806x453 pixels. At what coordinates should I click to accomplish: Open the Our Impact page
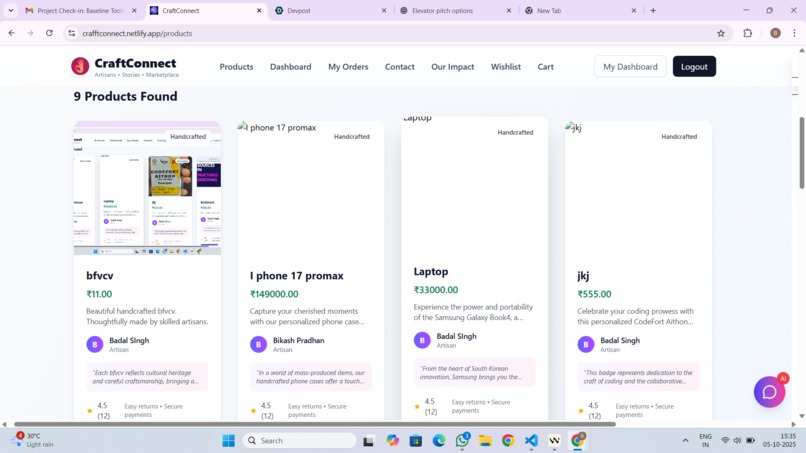pos(452,67)
